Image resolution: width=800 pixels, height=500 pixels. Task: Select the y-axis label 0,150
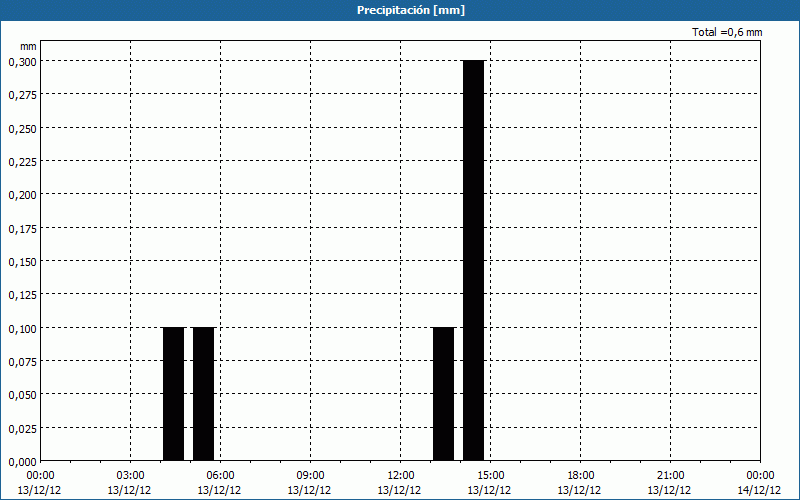tap(22, 262)
